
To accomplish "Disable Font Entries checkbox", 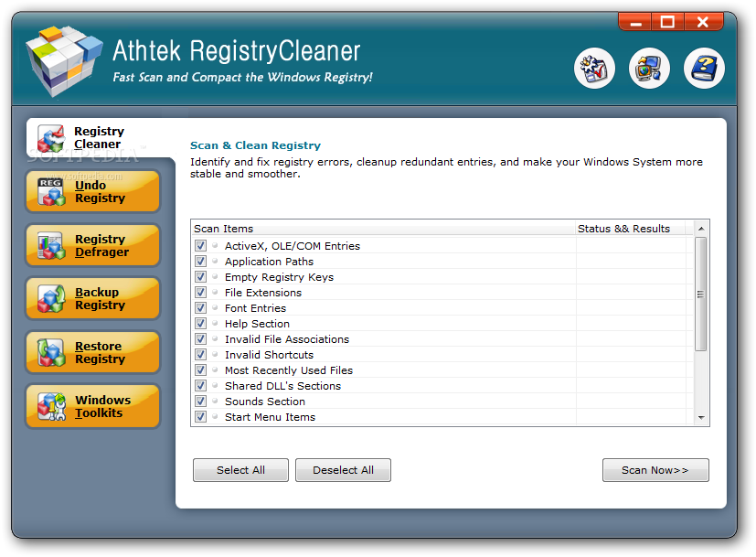I will [x=200, y=307].
